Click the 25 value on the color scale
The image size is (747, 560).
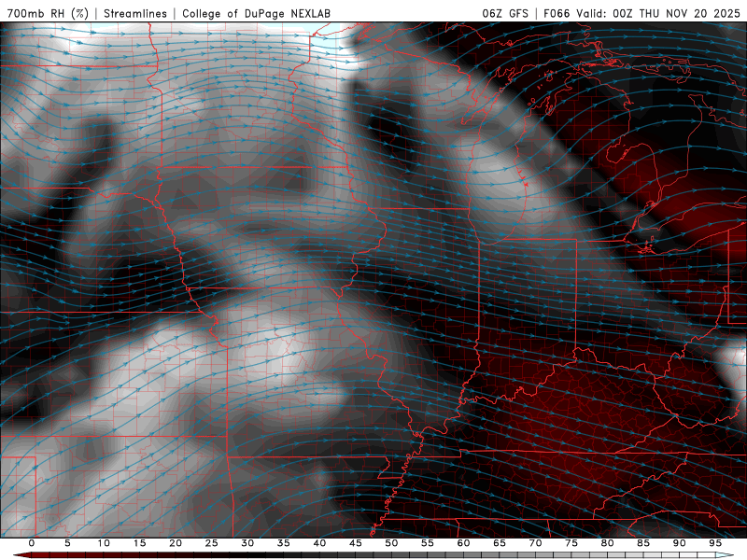click(x=212, y=543)
